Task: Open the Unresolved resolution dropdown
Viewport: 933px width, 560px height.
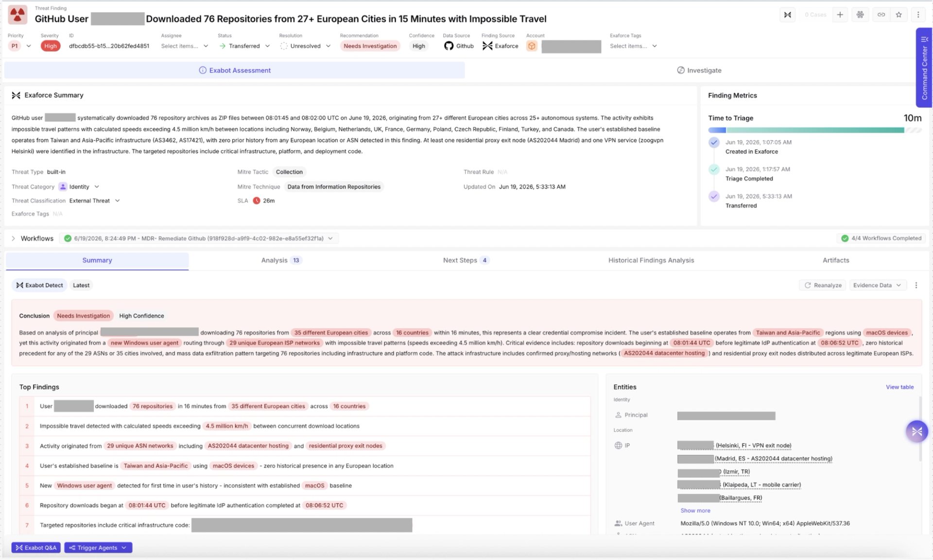Action: 306,46
